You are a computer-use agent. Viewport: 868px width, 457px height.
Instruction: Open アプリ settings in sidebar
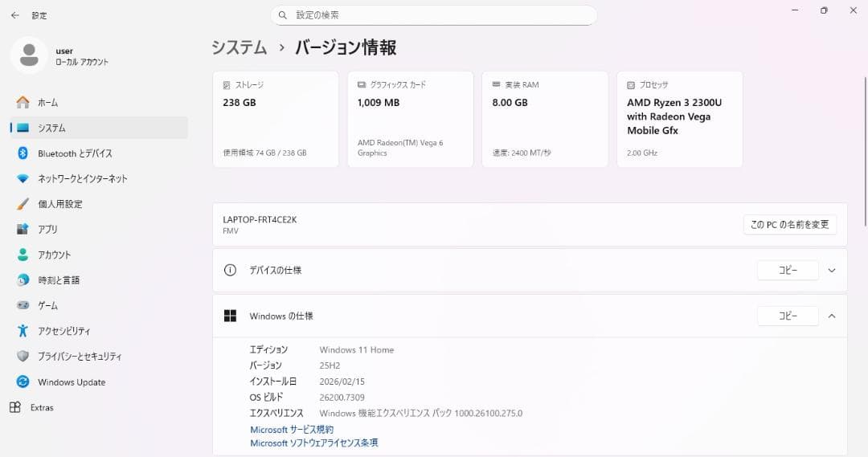point(99,229)
